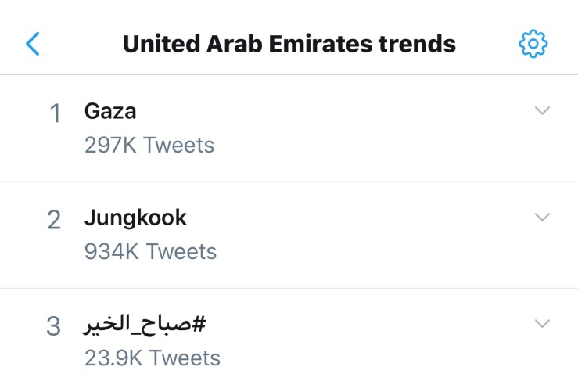Image resolution: width=578 pixels, height=392 pixels.
Task: Tap the blue back arrow
Action: click(32, 44)
